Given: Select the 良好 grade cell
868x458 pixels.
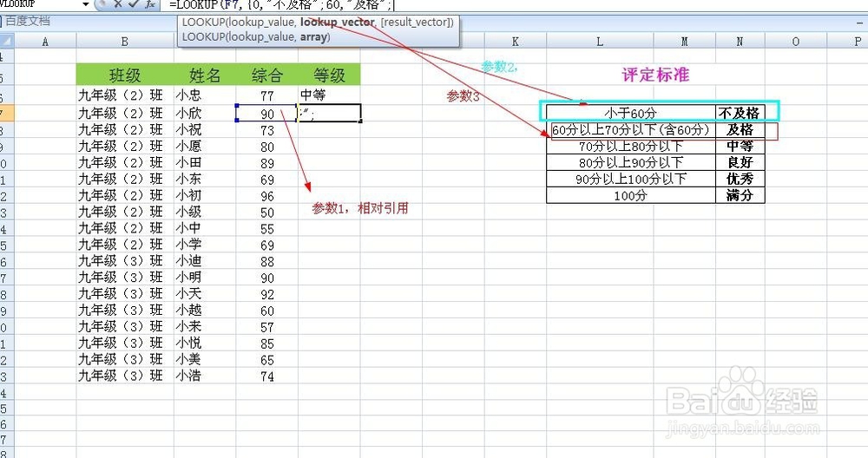Looking at the screenshot, I should click(740, 162).
